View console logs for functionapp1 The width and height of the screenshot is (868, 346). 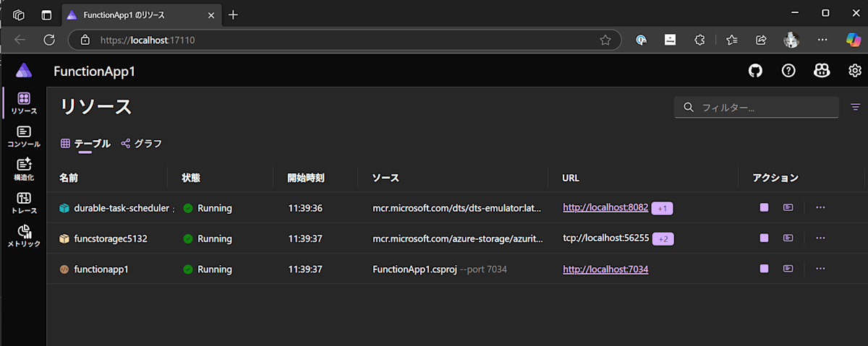[788, 269]
